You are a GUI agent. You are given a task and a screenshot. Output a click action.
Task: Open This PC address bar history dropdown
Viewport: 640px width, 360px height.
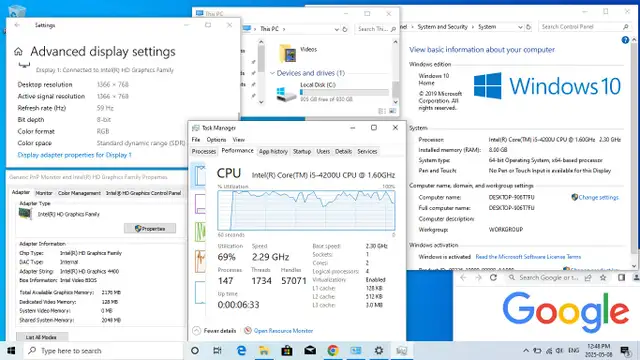click(336, 29)
